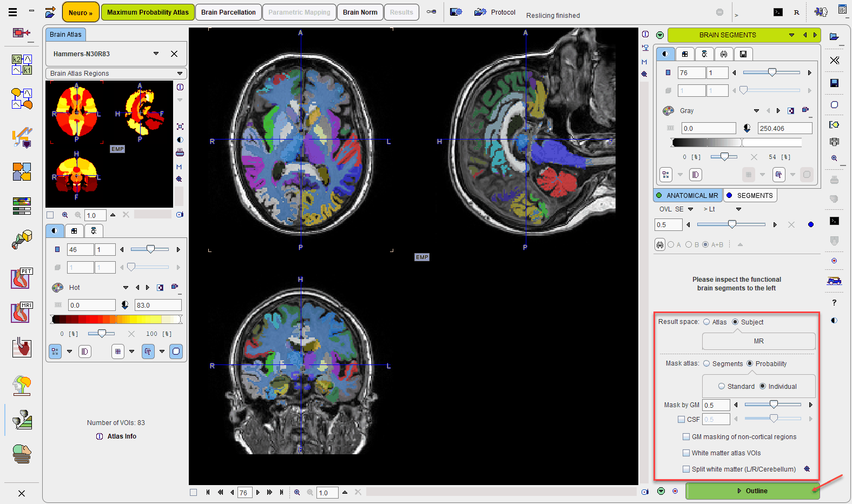The height and width of the screenshot is (504, 852).
Task: Go to next slice in bottom navigation
Action: coord(258,492)
